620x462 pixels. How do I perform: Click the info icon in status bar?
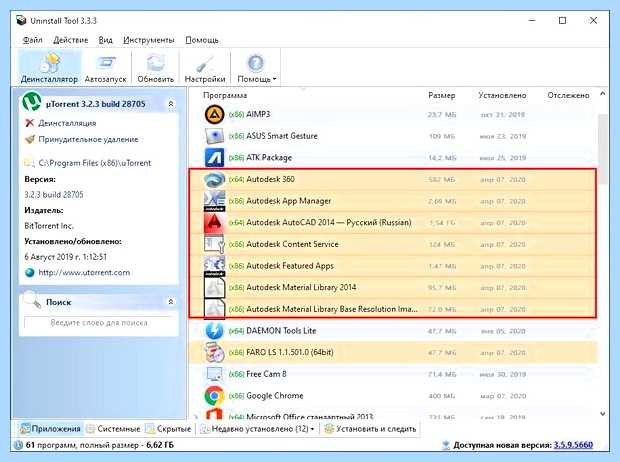[18, 445]
